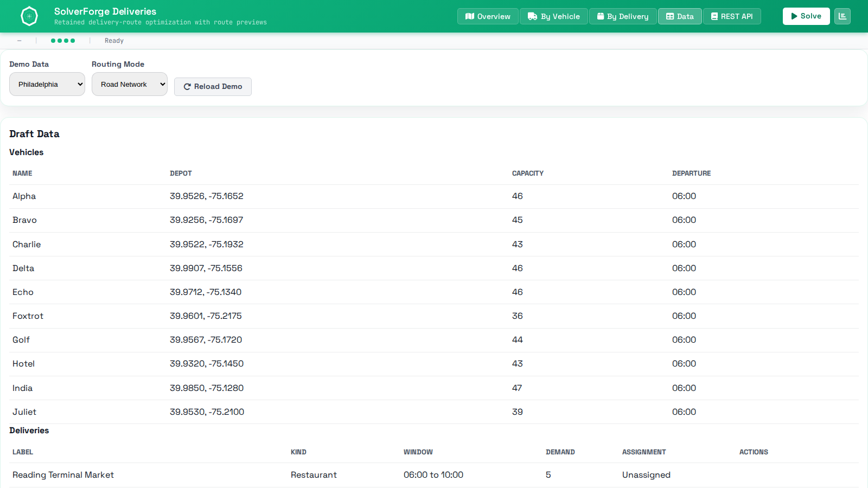Image resolution: width=868 pixels, height=488 pixels.
Task: Select the Foxtrot vehicle name
Action: coord(28,316)
